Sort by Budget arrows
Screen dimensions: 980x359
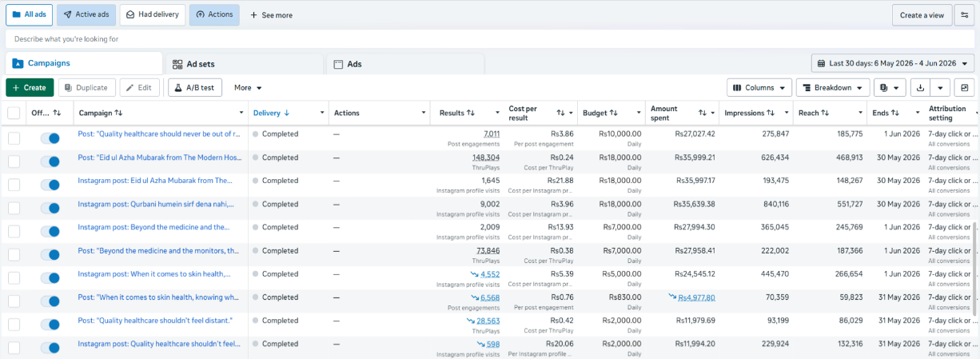pos(614,113)
